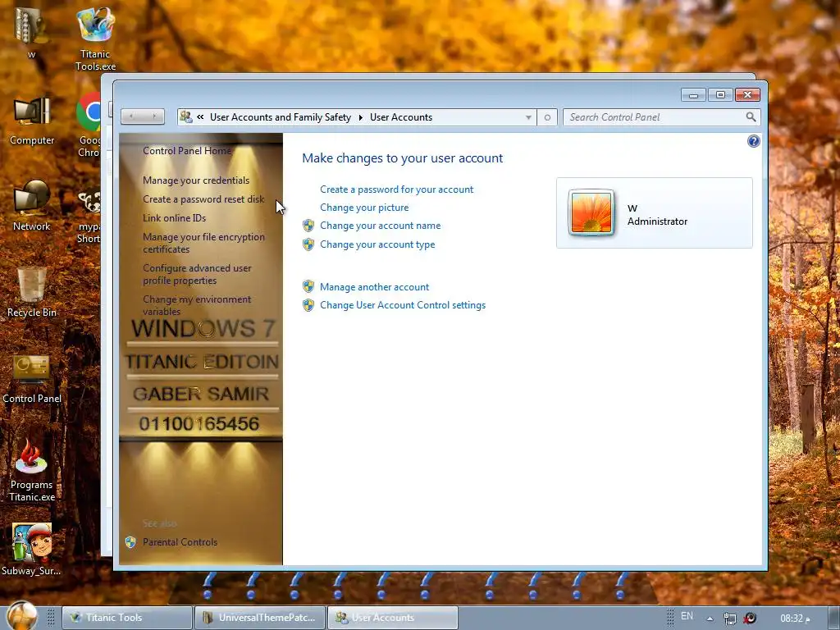Image resolution: width=840 pixels, height=630 pixels.
Task: Close the User Accounts window
Action: 747,95
